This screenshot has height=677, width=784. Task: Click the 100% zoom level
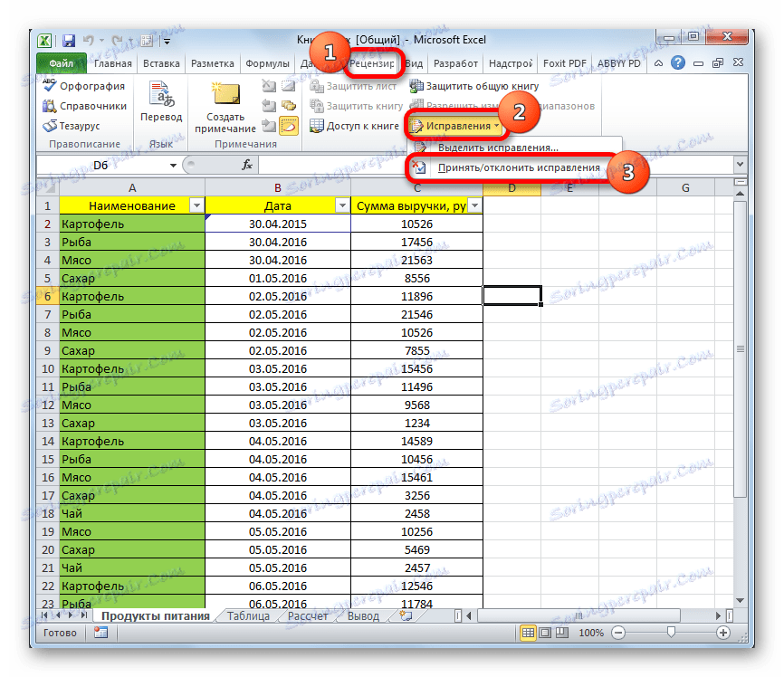click(591, 633)
